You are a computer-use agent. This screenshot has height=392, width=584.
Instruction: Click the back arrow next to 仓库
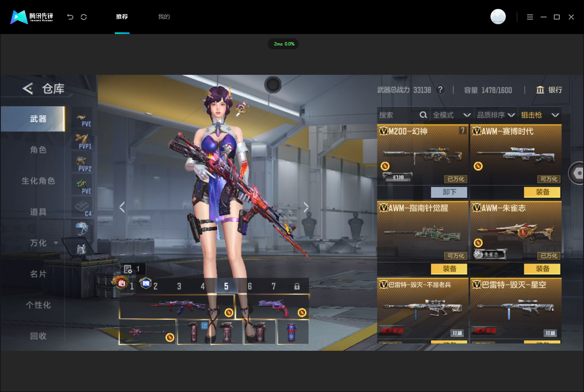[x=28, y=88]
